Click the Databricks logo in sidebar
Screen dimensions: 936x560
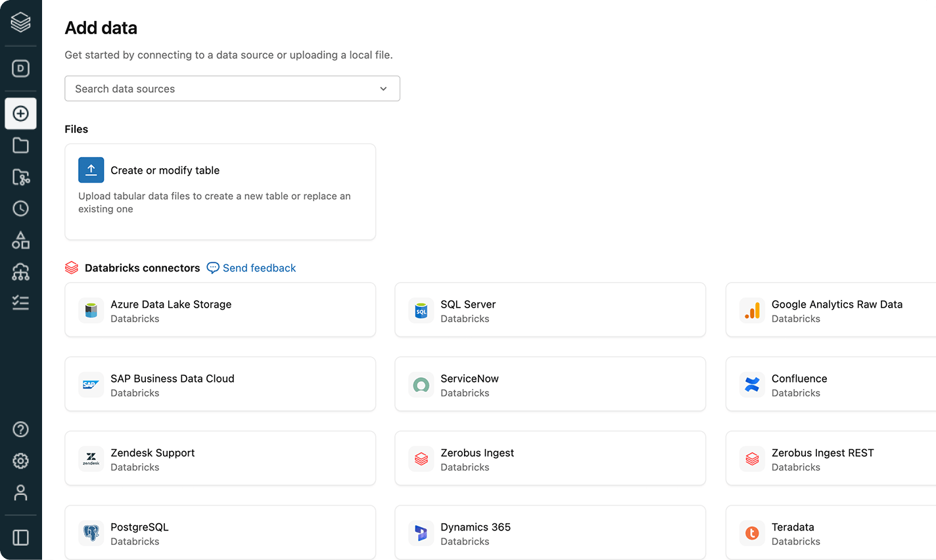[x=20, y=22]
